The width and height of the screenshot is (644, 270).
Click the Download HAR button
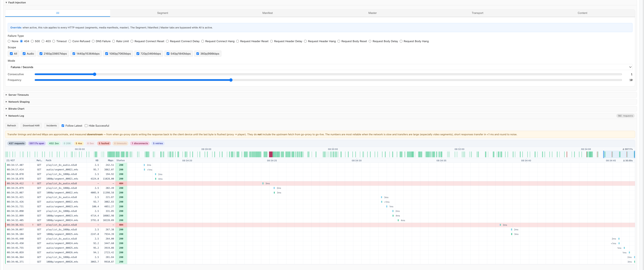click(x=31, y=126)
